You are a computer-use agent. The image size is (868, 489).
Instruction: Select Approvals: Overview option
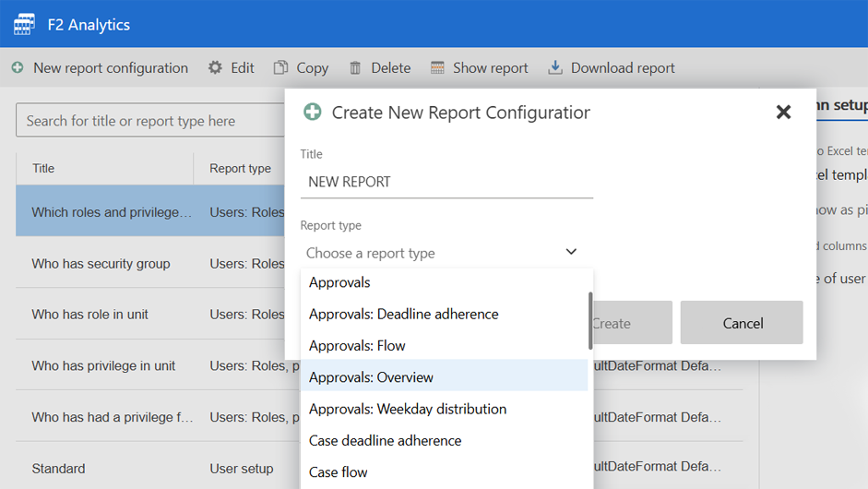tap(444, 377)
